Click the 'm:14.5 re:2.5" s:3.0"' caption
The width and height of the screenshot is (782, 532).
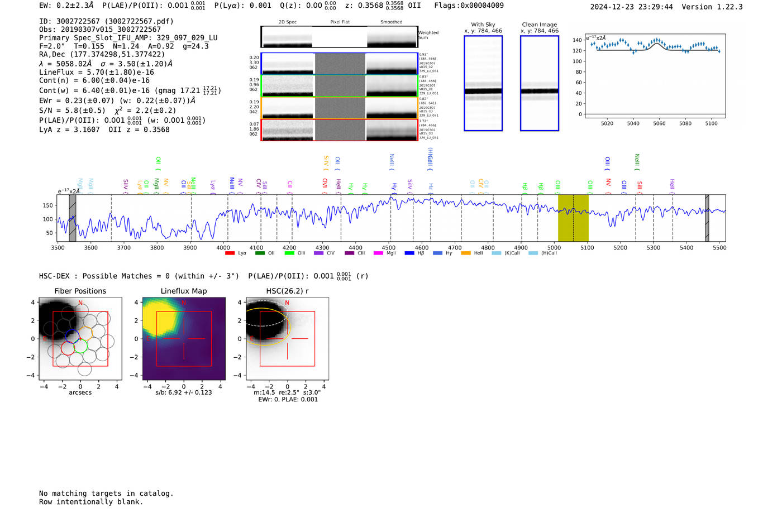(x=287, y=392)
